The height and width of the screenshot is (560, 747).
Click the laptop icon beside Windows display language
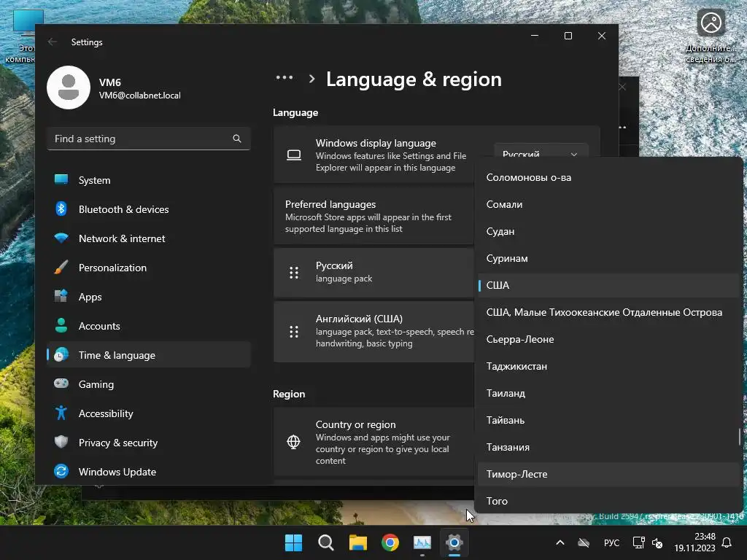pos(294,155)
